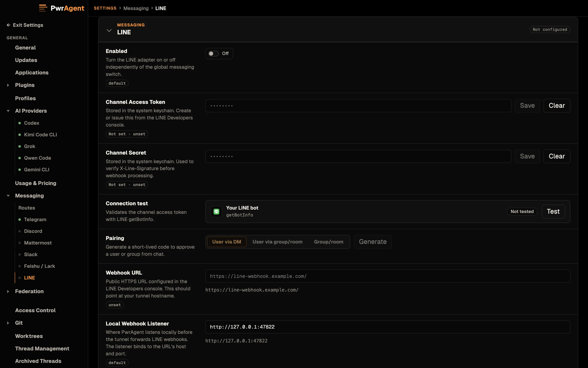Screen dimensions: 588x368
Task: Select Codex provider in sidebar
Action: click(x=32, y=123)
